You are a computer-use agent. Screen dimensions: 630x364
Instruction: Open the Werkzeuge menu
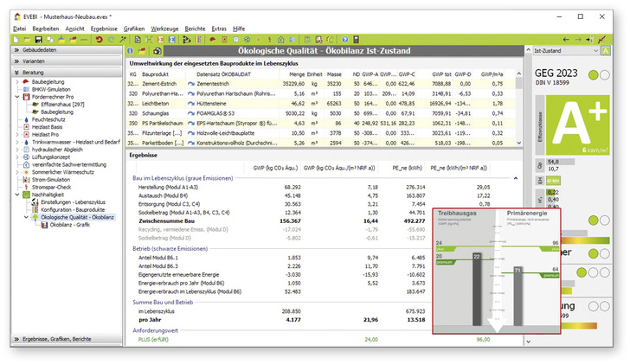click(x=164, y=29)
